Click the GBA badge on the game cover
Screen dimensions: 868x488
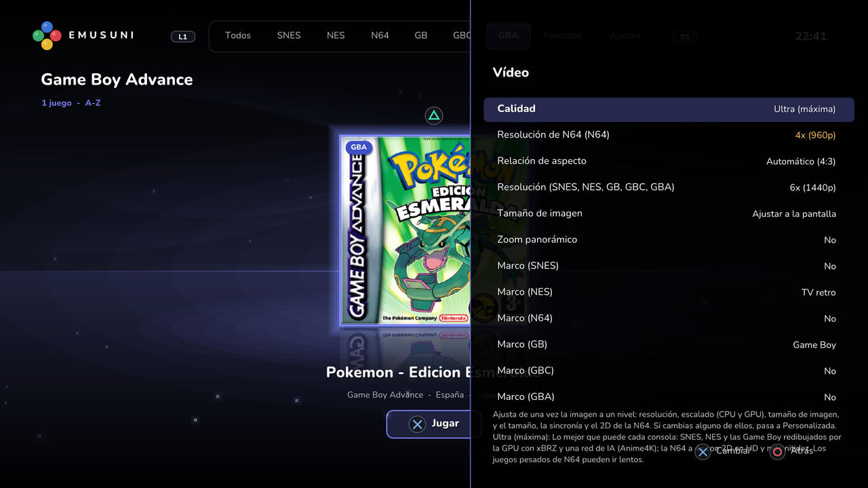[x=359, y=147]
